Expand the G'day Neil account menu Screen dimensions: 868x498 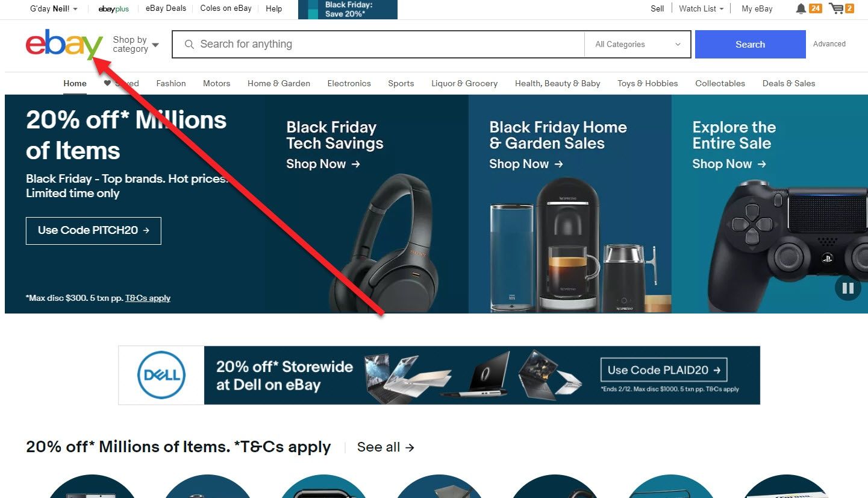(x=54, y=8)
